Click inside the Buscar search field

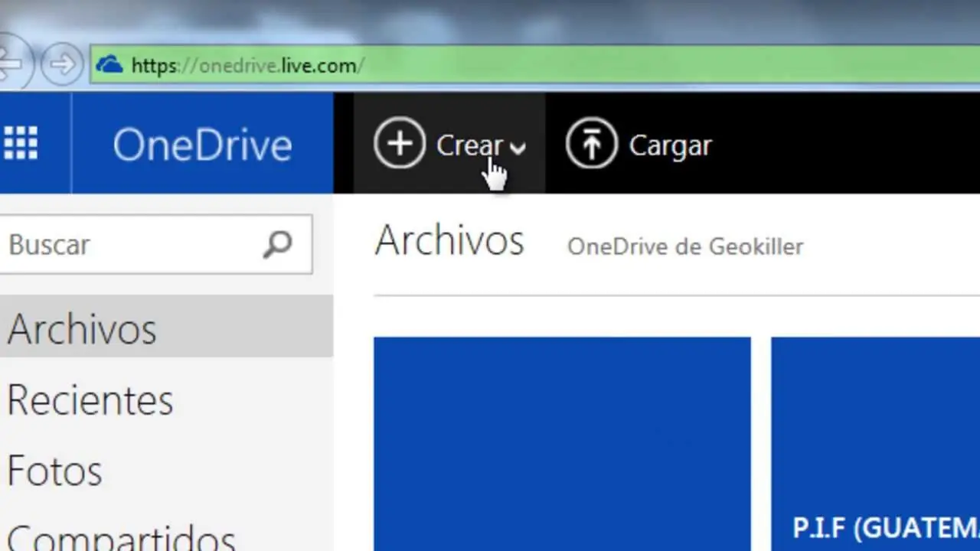(x=156, y=244)
